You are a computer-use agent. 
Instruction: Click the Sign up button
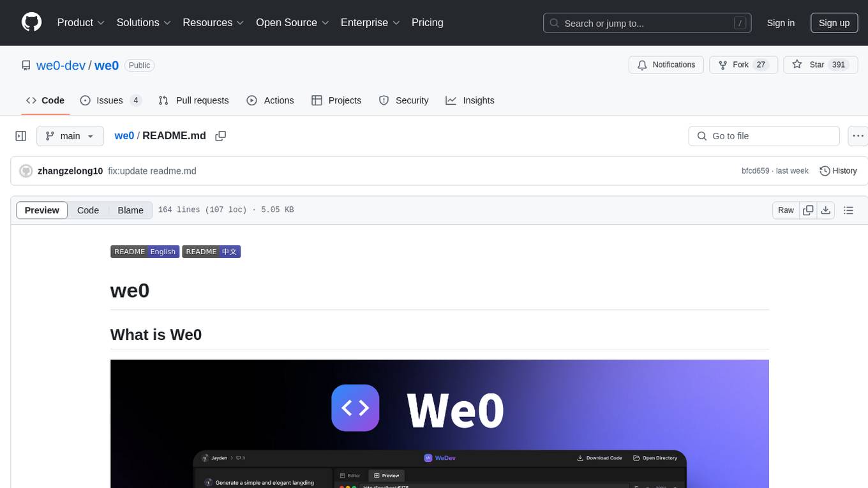coord(834,23)
